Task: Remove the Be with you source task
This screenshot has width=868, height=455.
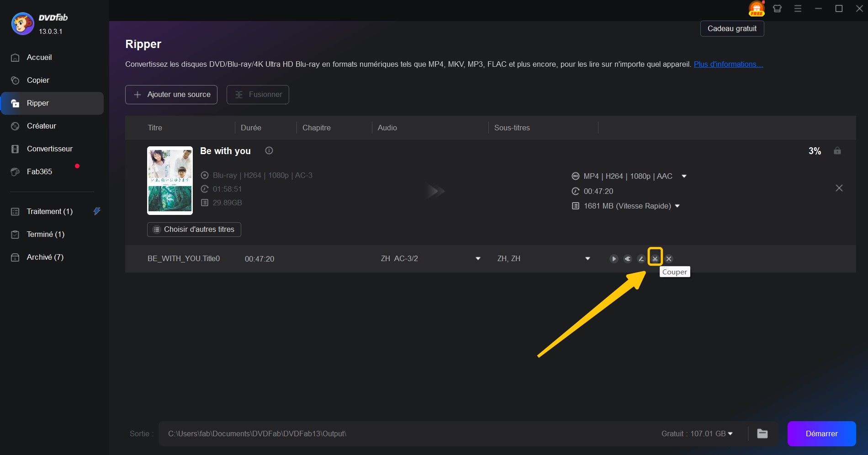Action: tap(839, 188)
